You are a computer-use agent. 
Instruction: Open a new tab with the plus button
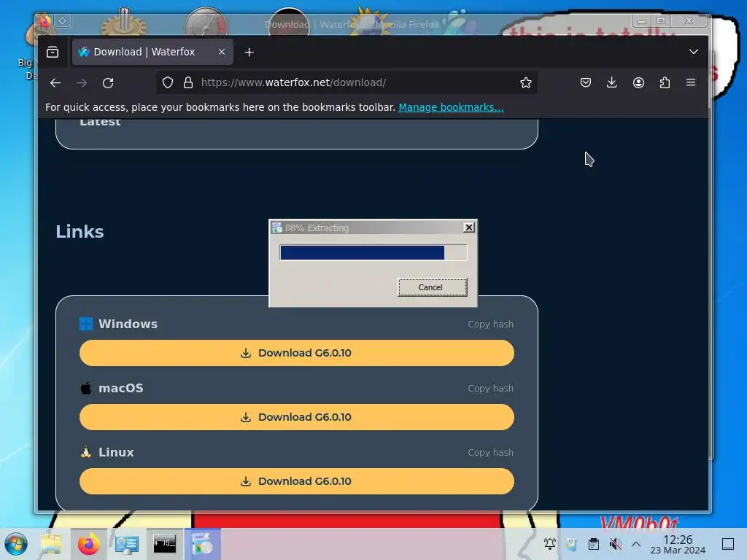[249, 52]
